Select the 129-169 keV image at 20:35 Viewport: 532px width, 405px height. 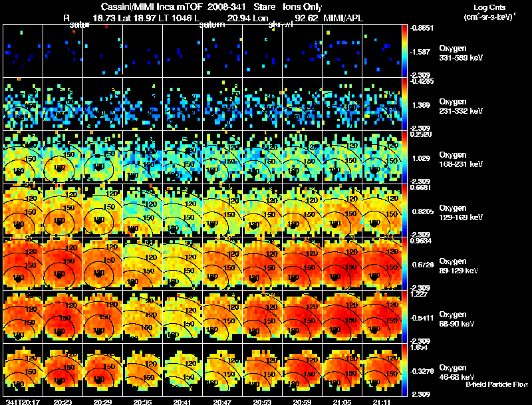pos(142,211)
